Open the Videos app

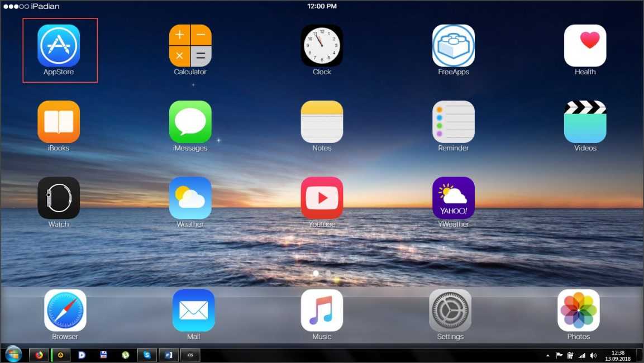585,122
